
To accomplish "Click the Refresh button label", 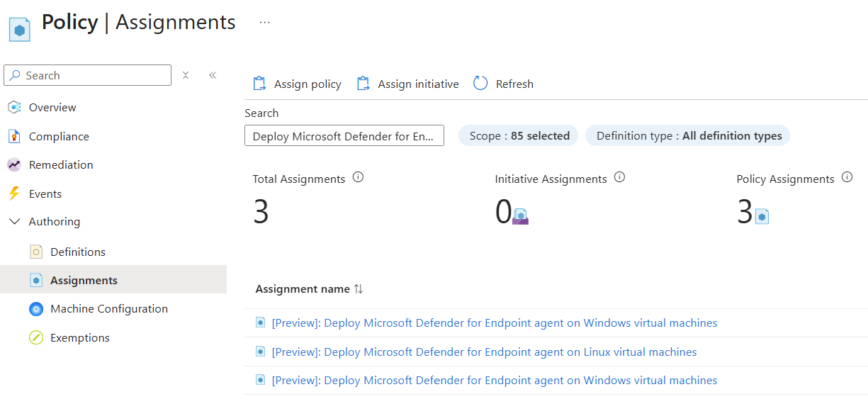I will 514,84.
